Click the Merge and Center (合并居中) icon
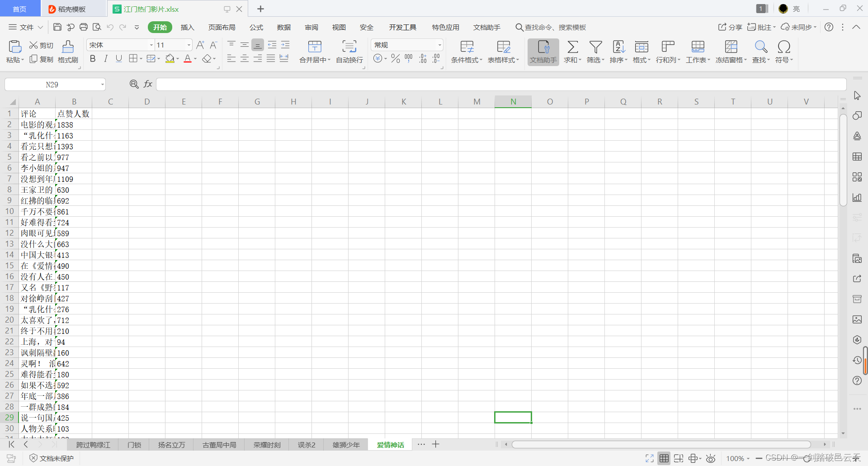Image resolution: width=868 pixels, height=466 pixels. pos(315,47)
